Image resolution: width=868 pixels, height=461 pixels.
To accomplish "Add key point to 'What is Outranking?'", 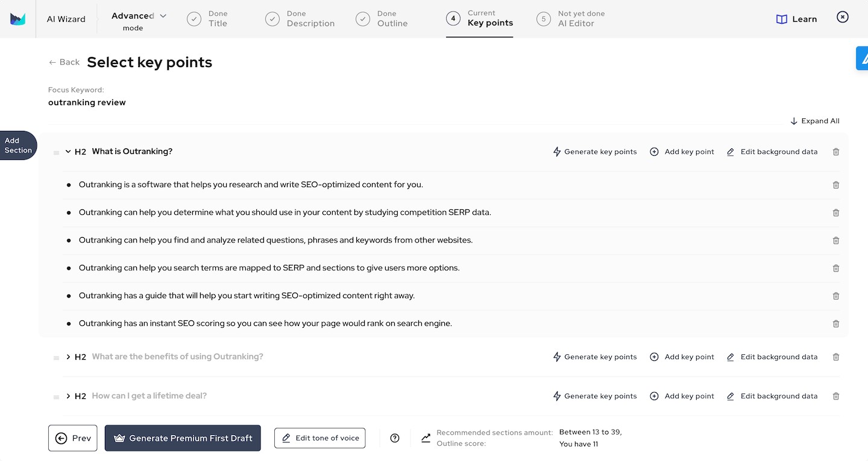I will [682, 152].
